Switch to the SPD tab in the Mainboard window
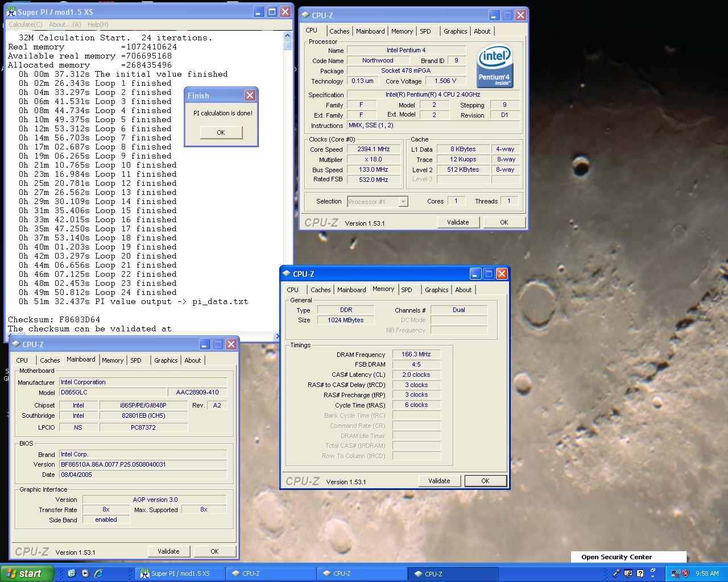The width and height of the screenshot is (728, 582). pos(136,360)
